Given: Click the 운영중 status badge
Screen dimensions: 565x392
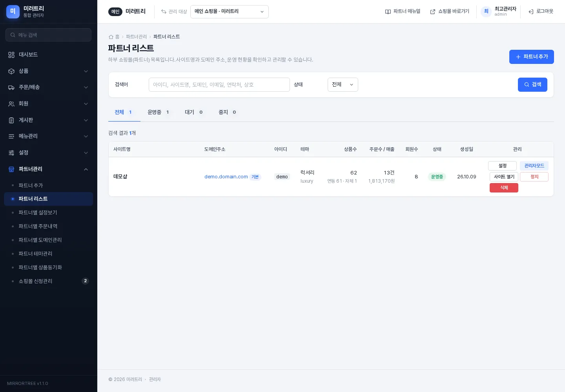Looking at the screenshot, I should coord(437,177).
